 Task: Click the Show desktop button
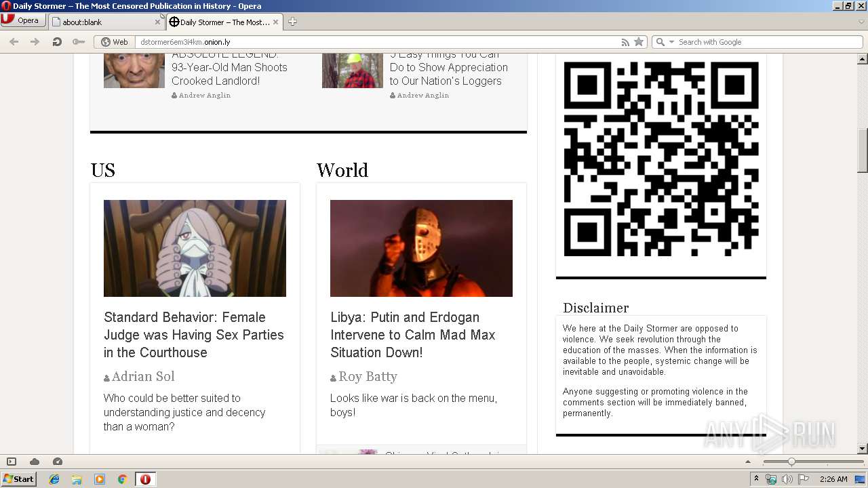[x=861, y=479]
